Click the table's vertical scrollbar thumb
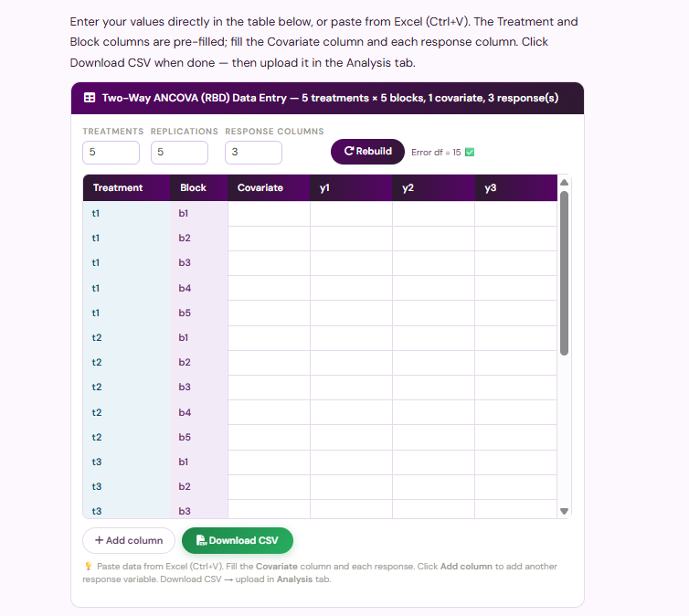 [x=564, y=273]
